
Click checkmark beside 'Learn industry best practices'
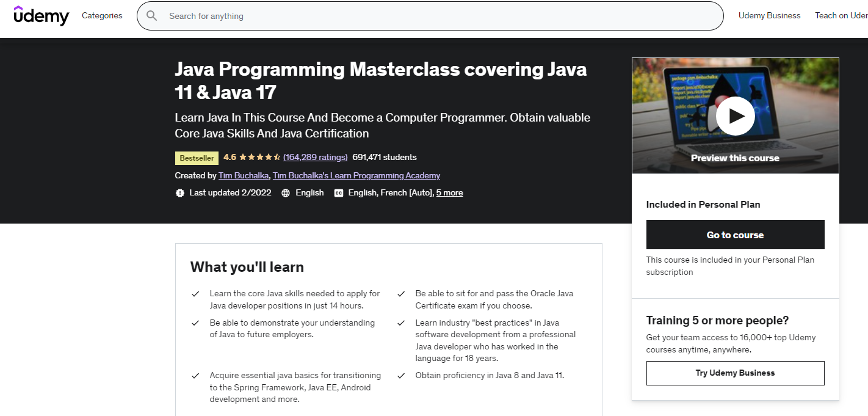point(401,323)
